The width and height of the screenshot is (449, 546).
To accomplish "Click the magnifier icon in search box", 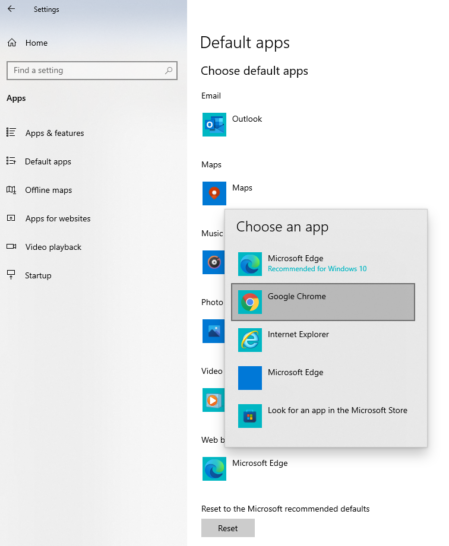I will (x=169, y=70).
